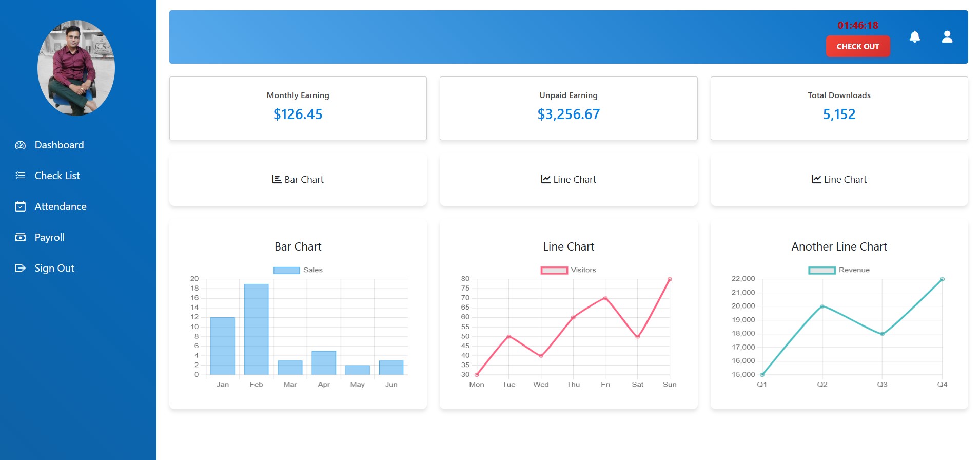This screenshot has height=460, width=980.
Task: Select the Sign Out link
Action: coord(54,268)
